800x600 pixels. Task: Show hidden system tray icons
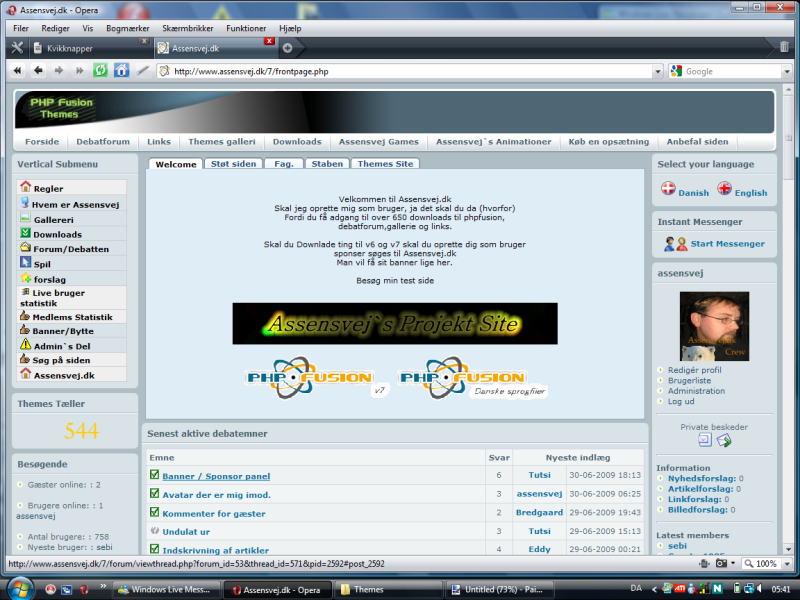(654, 589)
